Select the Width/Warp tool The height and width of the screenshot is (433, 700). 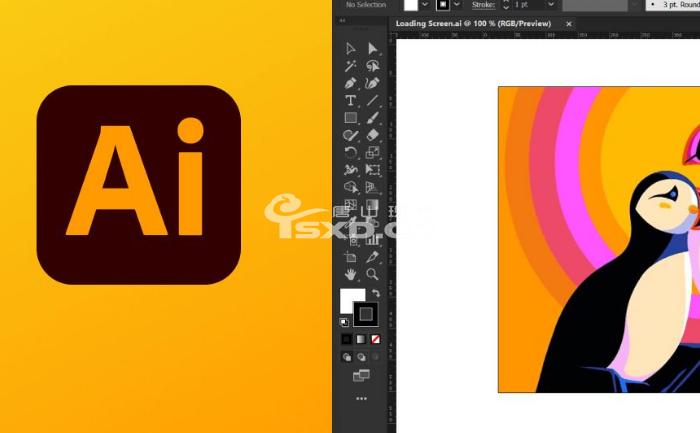coord(350,170)
